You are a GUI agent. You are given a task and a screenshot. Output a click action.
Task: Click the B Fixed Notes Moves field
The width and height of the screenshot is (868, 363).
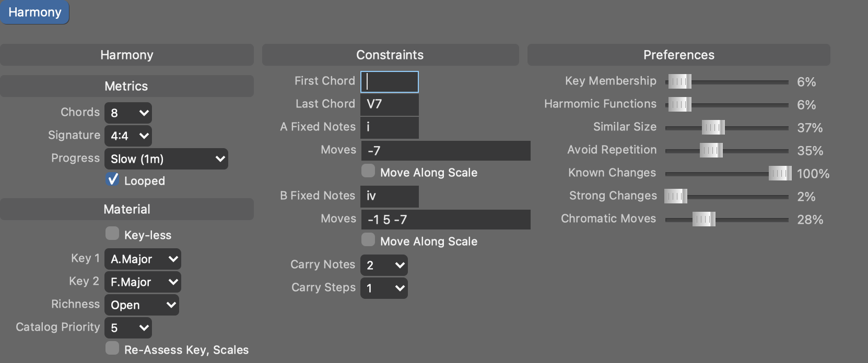[x=445, y=220]
